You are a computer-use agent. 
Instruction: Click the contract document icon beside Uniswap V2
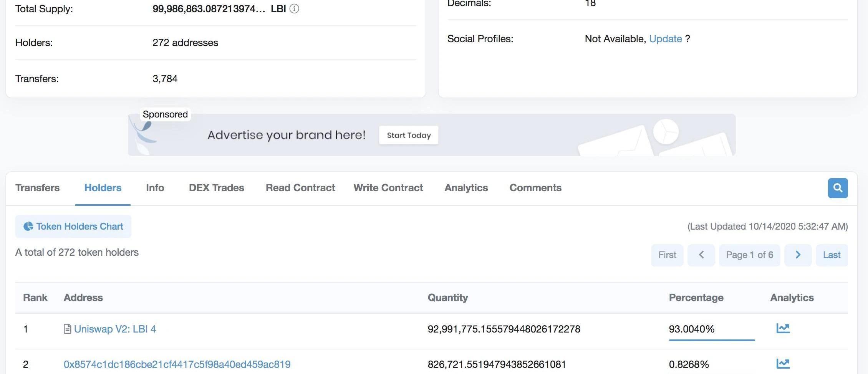point(67,329)
